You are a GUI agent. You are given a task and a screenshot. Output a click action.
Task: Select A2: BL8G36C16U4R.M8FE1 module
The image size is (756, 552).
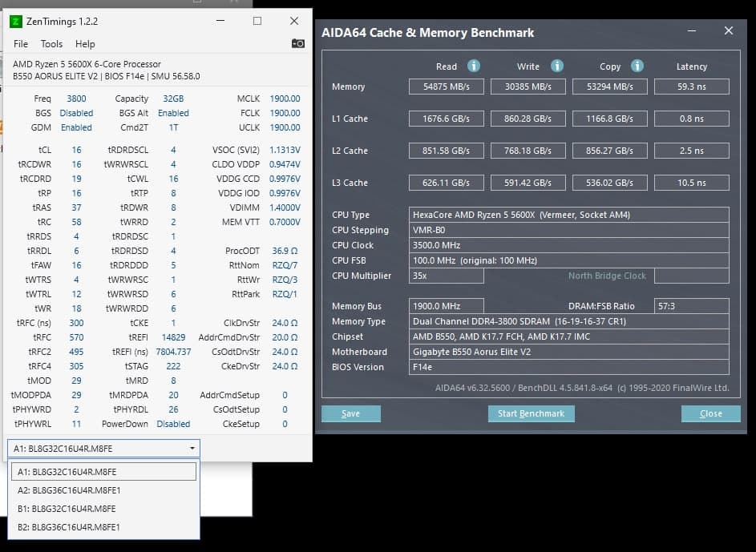pyautogui.click(x=103, y=490)
